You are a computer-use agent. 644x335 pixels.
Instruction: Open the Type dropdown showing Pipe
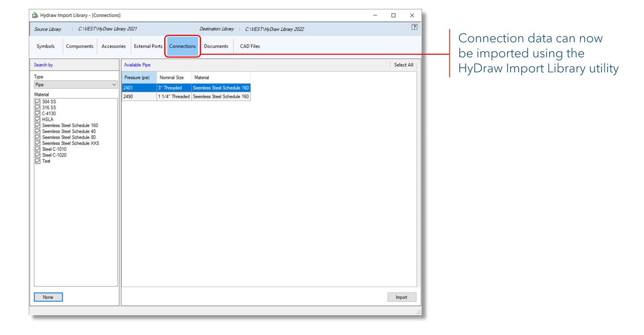pyautogui.click(x=76, y=85)
